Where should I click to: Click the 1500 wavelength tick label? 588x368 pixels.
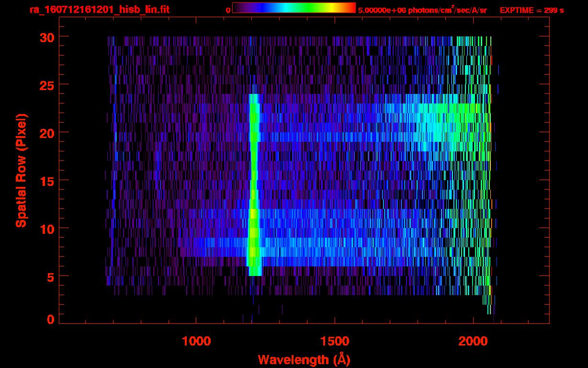[x=335, y=341]
